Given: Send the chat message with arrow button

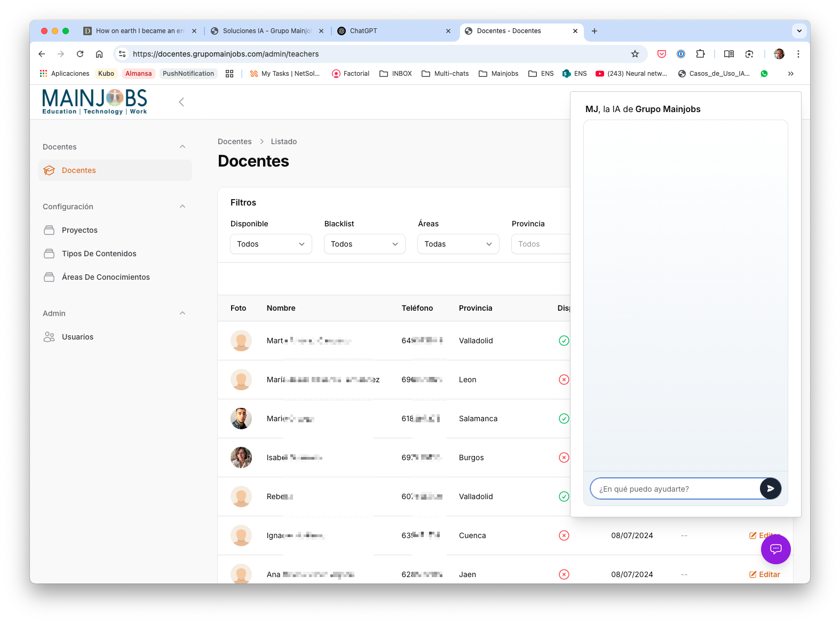Looking at the screenshot, I should (770, 488).
